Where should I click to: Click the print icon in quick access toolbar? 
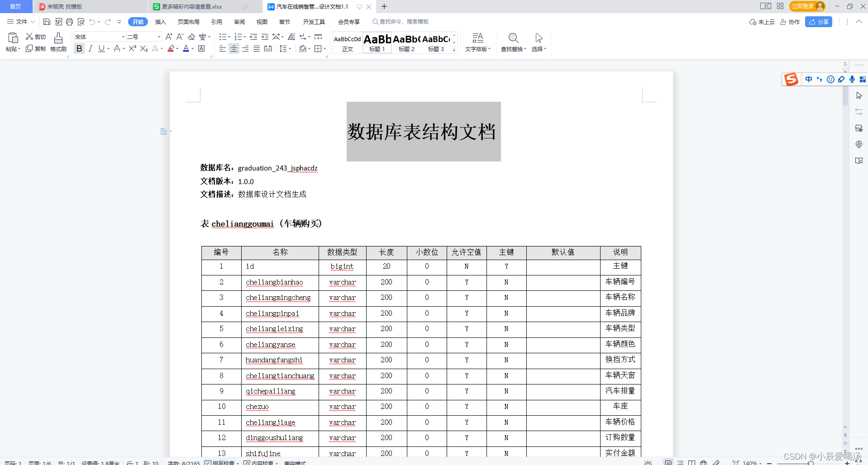click(x=69, y=21)
